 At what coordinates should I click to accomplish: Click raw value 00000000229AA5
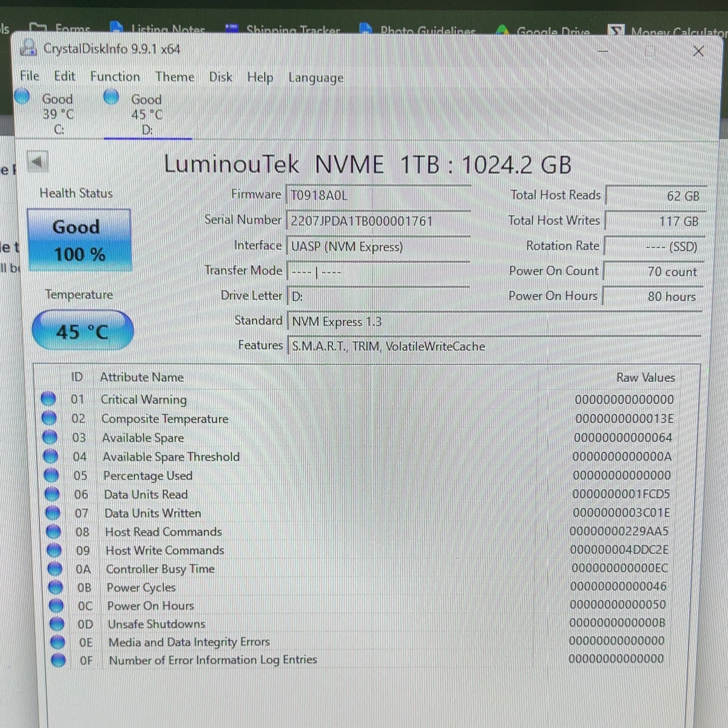[x=619, y=531]
